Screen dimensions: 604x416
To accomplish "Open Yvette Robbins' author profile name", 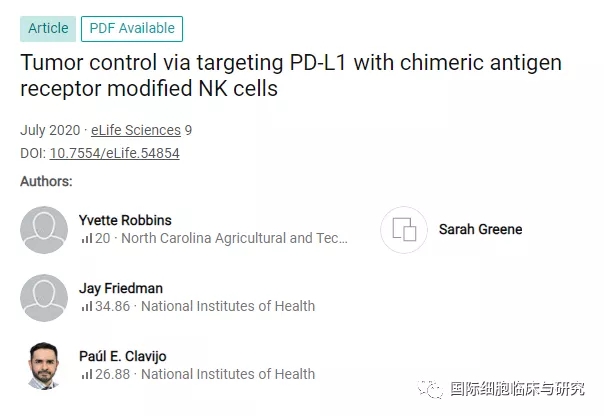I will pos(127,220).
